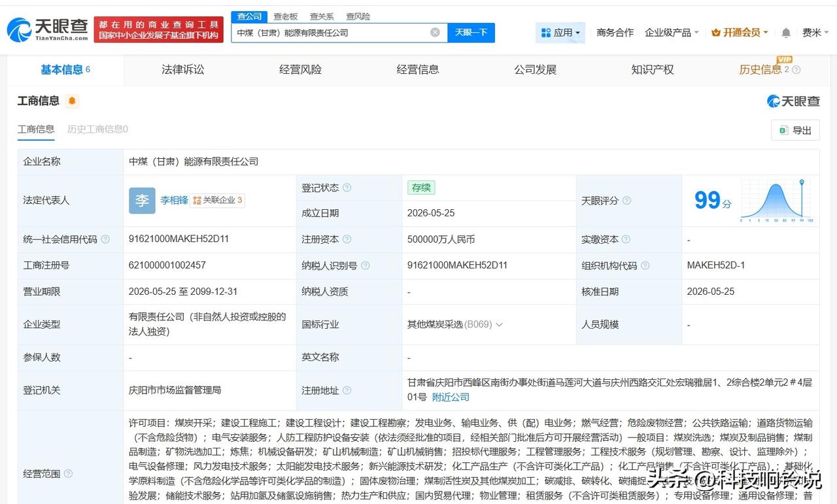Open the 企业级产品 dropdown

[672, 33]
